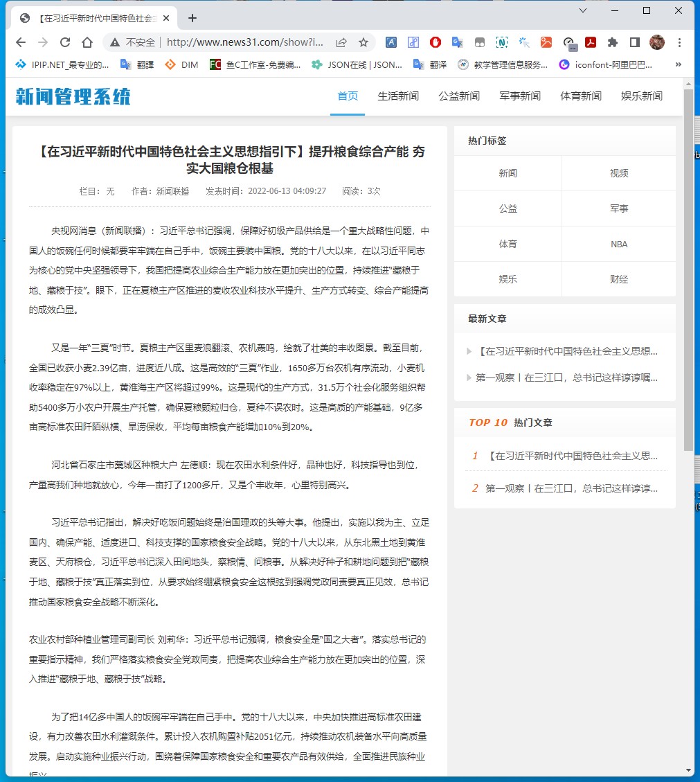Expand the first 最新文章 list item arrow
The height and width of the screenshot is (782, 700).
470,351
